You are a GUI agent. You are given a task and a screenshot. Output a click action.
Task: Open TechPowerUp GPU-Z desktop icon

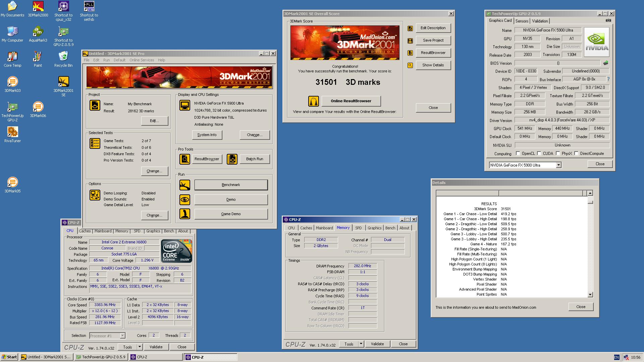[x=12, y=112]
